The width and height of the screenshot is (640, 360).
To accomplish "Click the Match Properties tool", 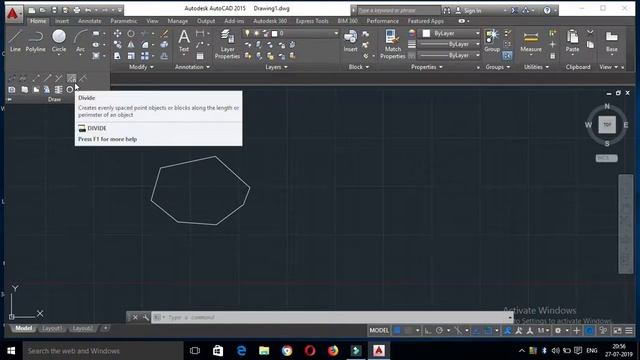I will pos(392,44).
